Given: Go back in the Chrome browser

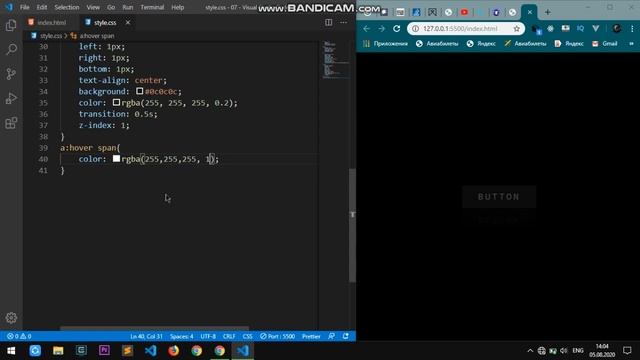Looking at the screenshot, I should [367, 29].
